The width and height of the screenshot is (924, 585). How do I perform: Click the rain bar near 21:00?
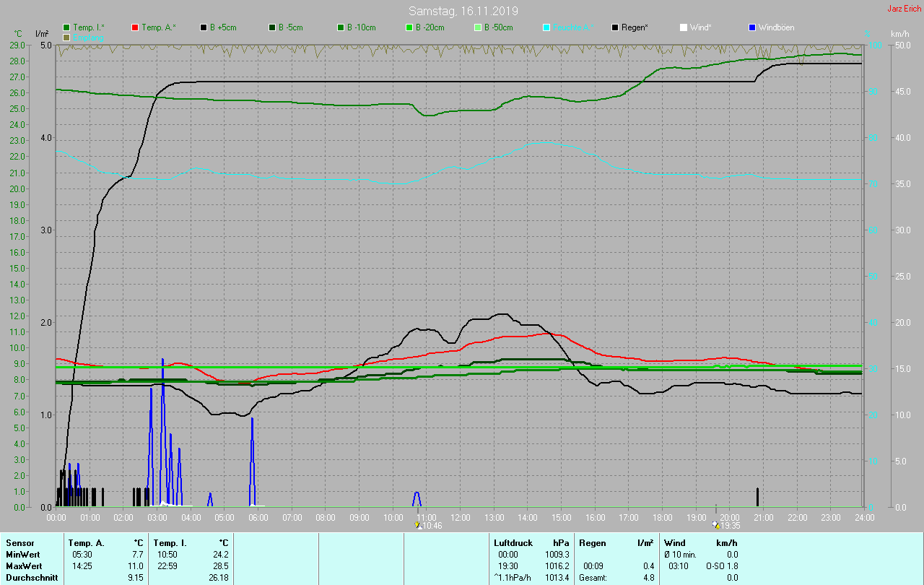tap(757, 497)
